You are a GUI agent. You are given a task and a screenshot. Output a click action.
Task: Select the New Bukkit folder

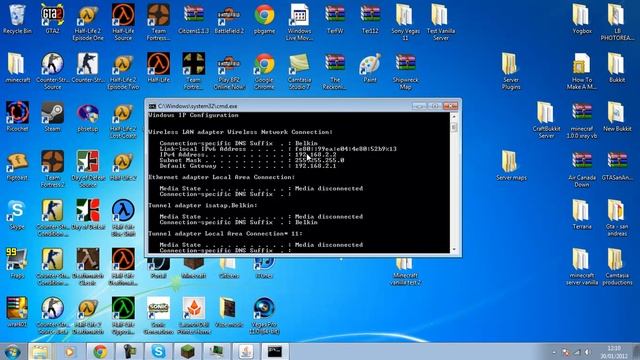point(617,117)
